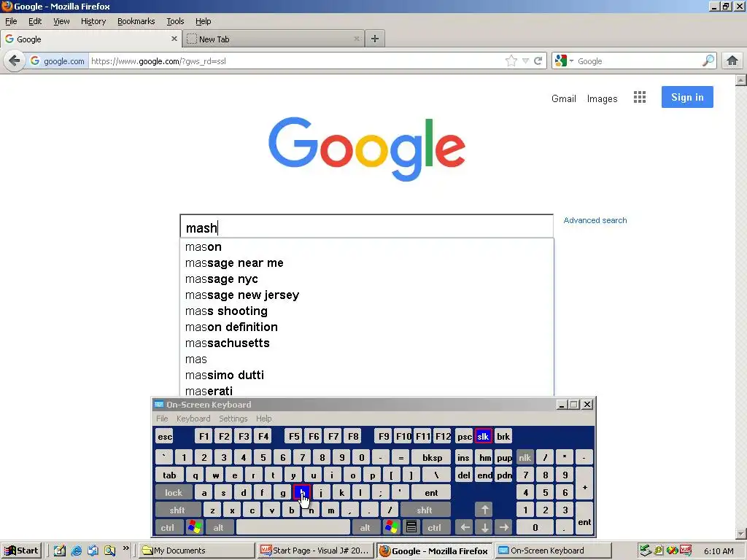Switch to the New Tab tab
The height and width of the screenshot is (560, 747).
[x=274, y=39]
